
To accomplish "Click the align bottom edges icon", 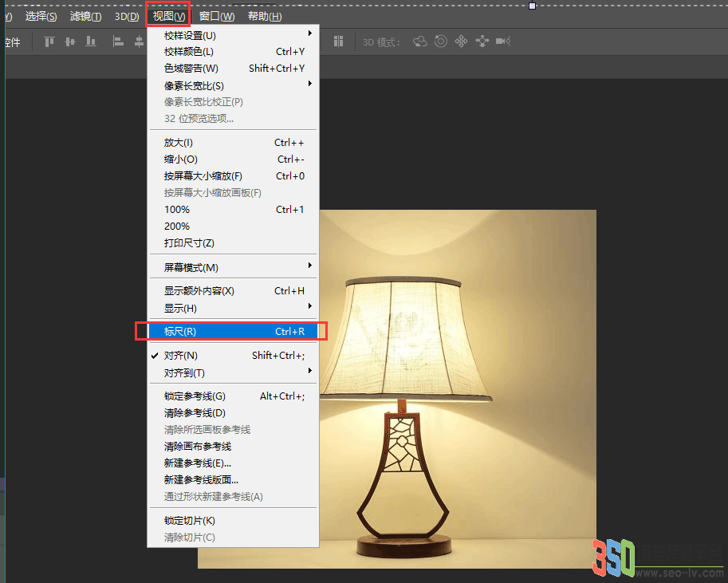I will coord(91,41).
